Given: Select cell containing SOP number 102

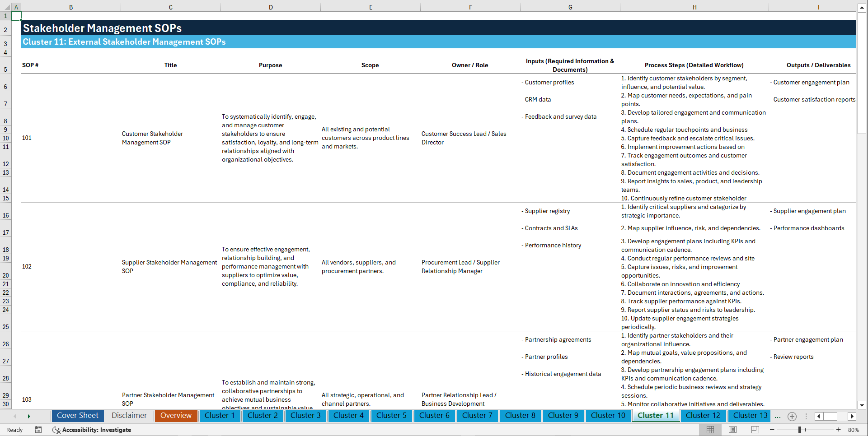Looking at the screenshot, I should (x=27, y=266).
